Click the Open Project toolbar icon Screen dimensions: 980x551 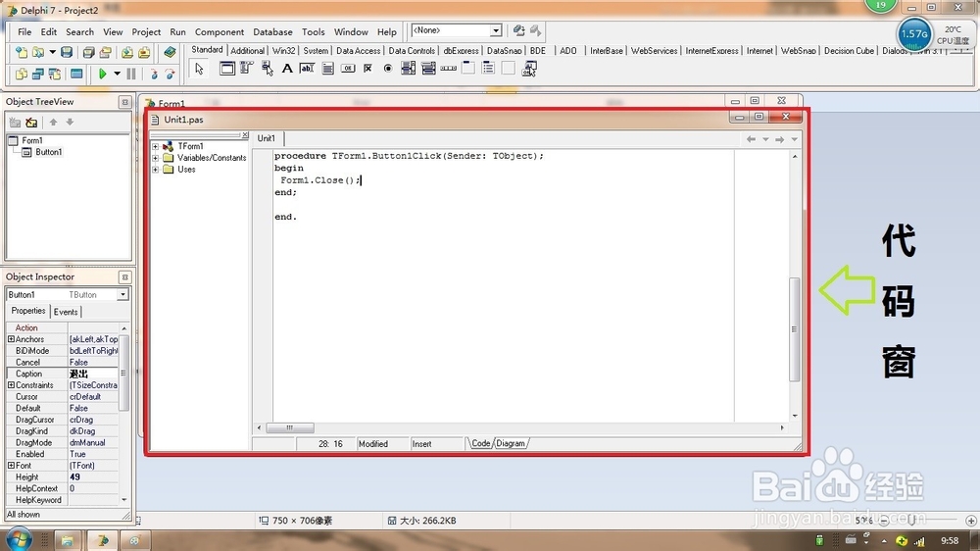pos(106,53)
